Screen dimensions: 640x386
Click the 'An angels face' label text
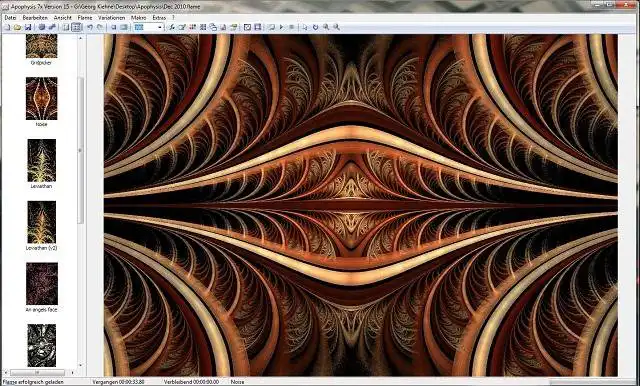tap(42, 310)
